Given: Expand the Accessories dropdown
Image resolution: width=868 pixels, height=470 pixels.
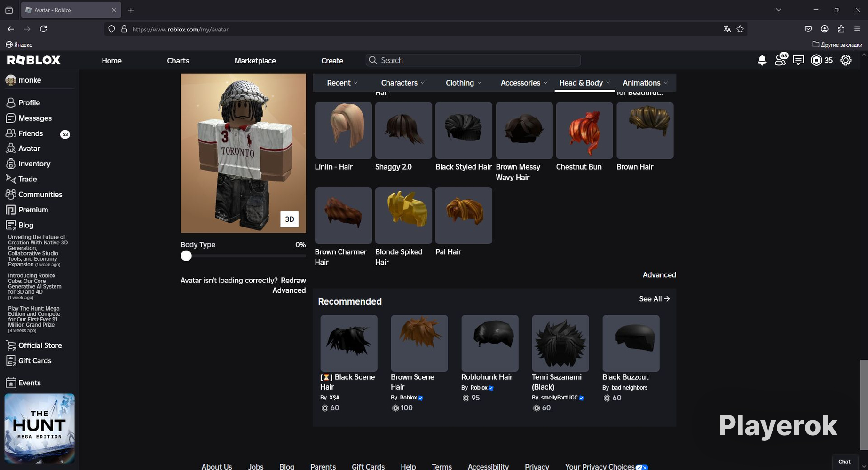Looking at the screenshot, I should coord(524,83).
